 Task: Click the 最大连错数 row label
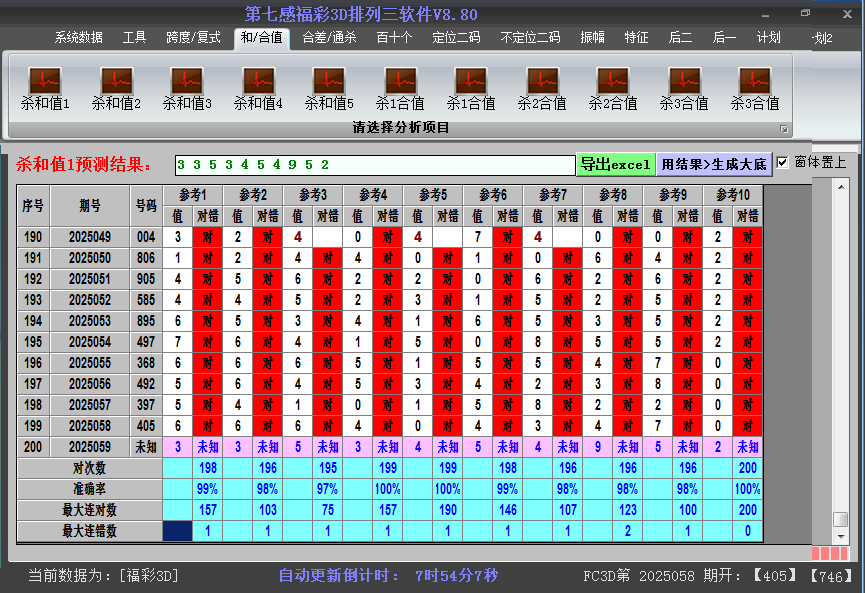tap(89, 531)
